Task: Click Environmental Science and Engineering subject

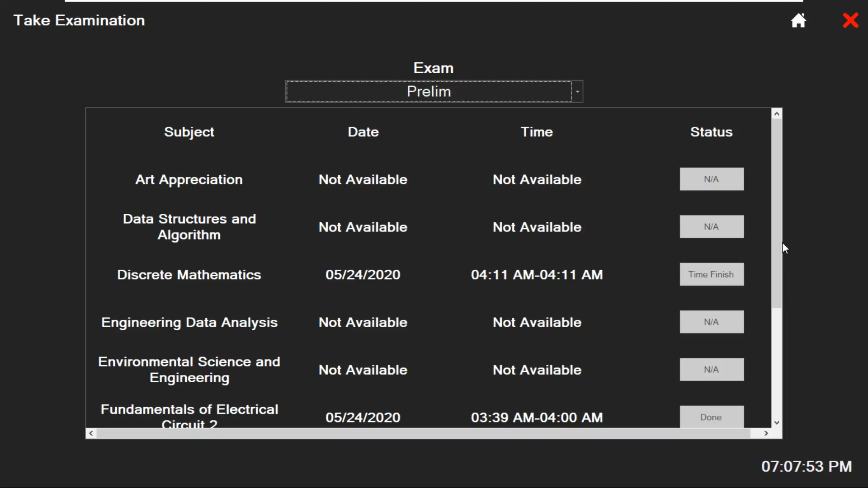Action: click(x=189, y=370)
